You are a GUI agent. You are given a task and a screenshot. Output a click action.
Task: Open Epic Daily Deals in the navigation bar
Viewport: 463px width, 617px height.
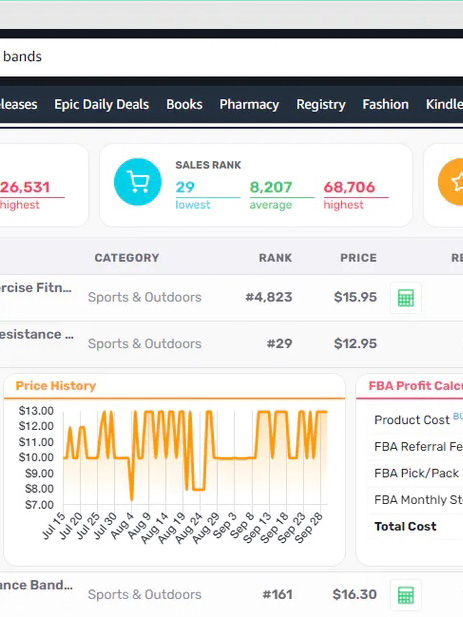[x=101, y=104]
